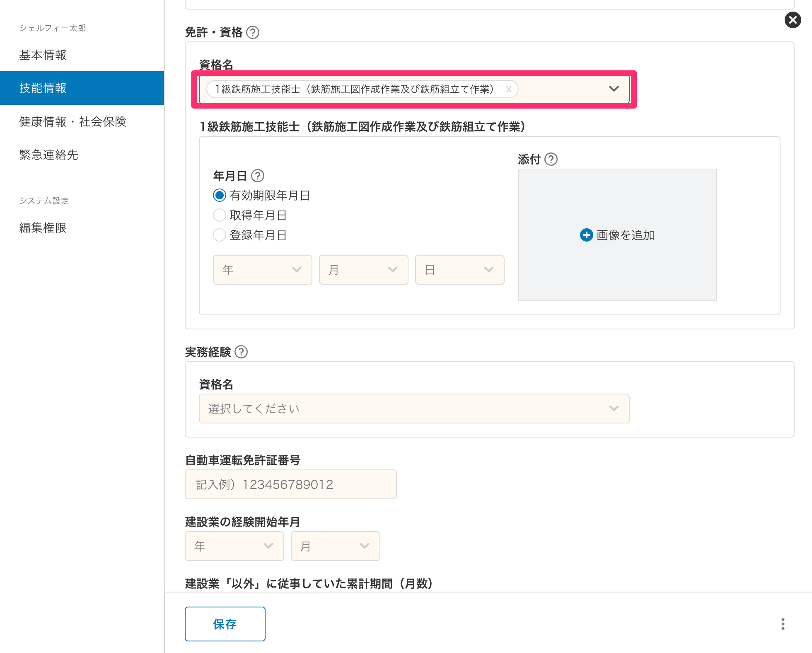This screenshot has width=812, height=653.
Task: Select 有効期限年月日 radio option
Action: [220, 195]
